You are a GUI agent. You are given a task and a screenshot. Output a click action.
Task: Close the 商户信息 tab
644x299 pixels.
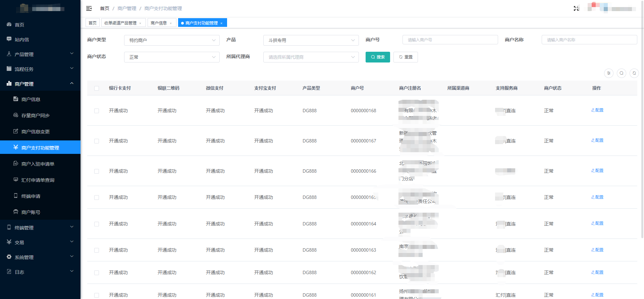pos(171,23)
